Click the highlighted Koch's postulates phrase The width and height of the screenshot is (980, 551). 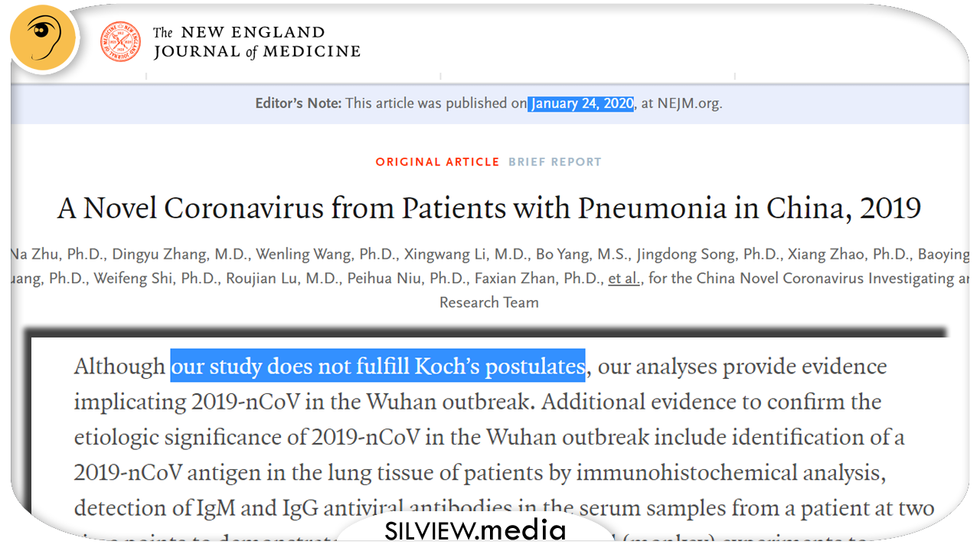[x=377, y=367]
